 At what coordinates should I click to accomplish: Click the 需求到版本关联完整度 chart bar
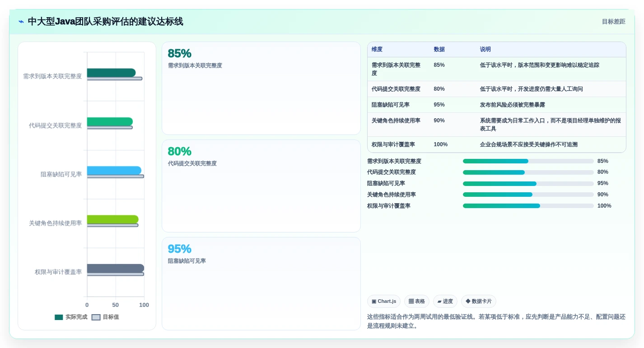click(111, 73)
